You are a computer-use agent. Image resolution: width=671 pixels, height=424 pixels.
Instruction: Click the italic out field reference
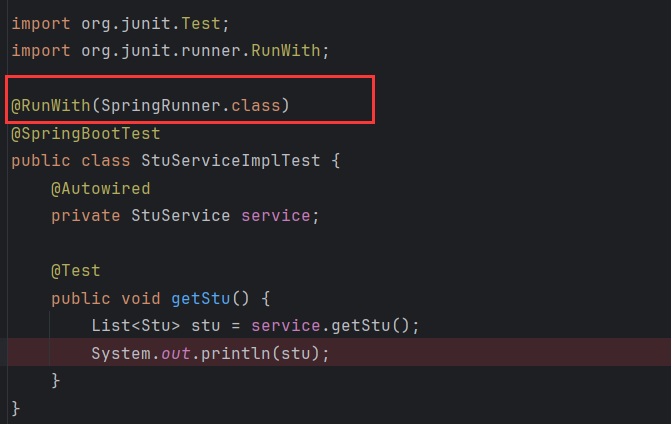tap(175, 354)
